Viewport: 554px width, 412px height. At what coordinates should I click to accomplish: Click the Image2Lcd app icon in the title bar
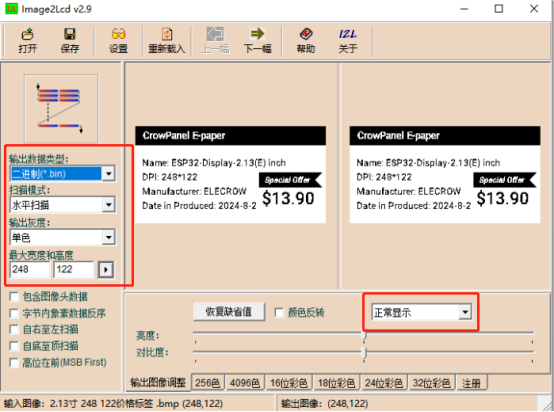click(x=11, y=9)
